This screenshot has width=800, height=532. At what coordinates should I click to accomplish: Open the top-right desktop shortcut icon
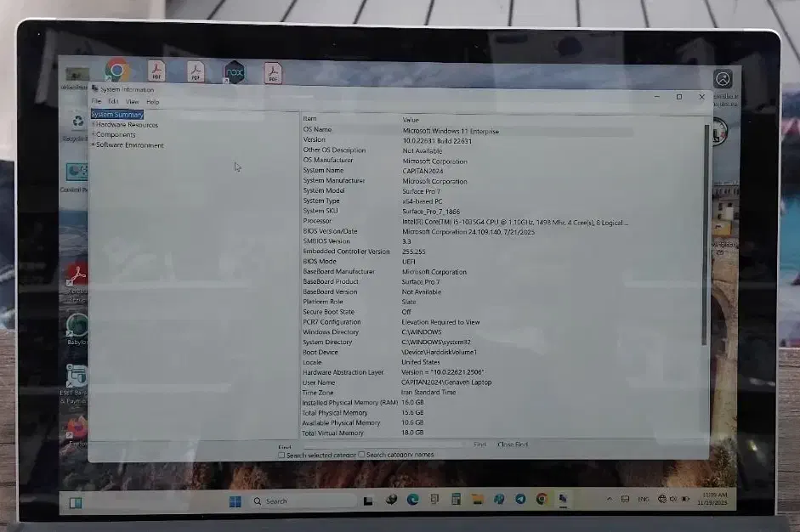coord(723,80)
